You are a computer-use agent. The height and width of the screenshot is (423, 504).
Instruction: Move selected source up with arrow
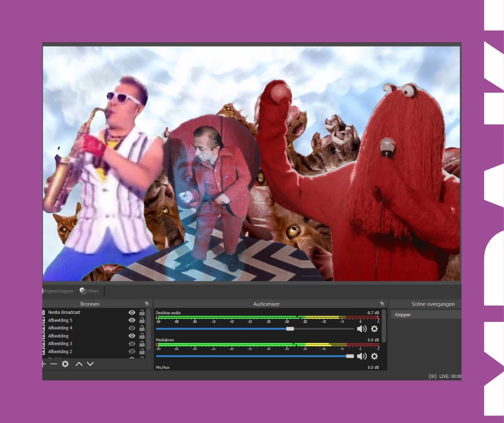pos(79,364)
